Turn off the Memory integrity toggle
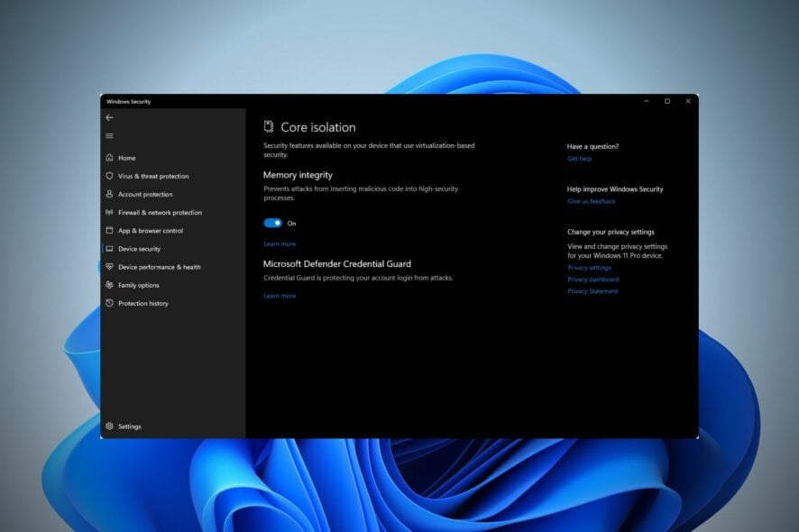Screen dimensions: 799x532 point(272,223)
